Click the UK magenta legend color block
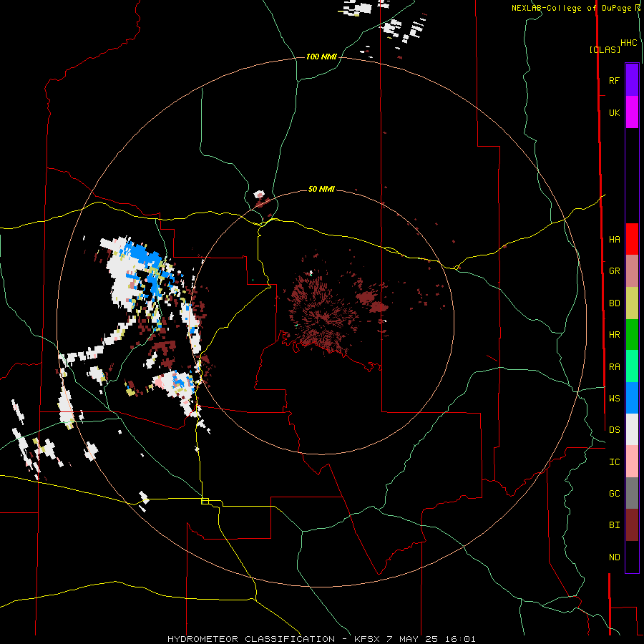644x644 pixels. [632, 112]
